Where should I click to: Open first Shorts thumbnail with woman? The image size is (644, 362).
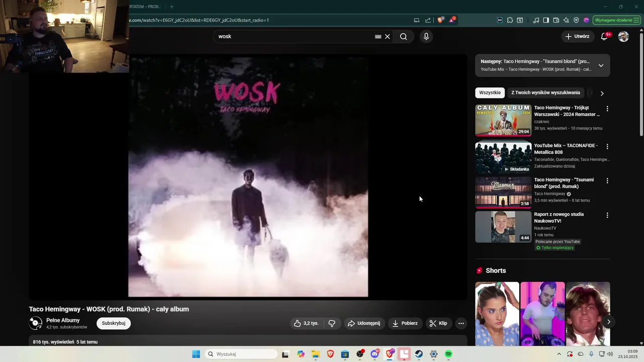tap(497, 314)
